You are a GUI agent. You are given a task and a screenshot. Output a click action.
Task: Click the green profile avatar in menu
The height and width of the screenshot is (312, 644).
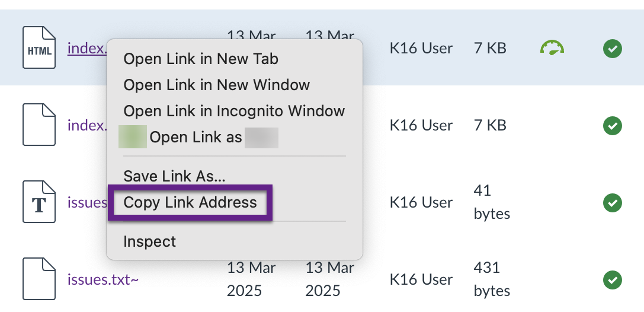click(x=132, y=137)
